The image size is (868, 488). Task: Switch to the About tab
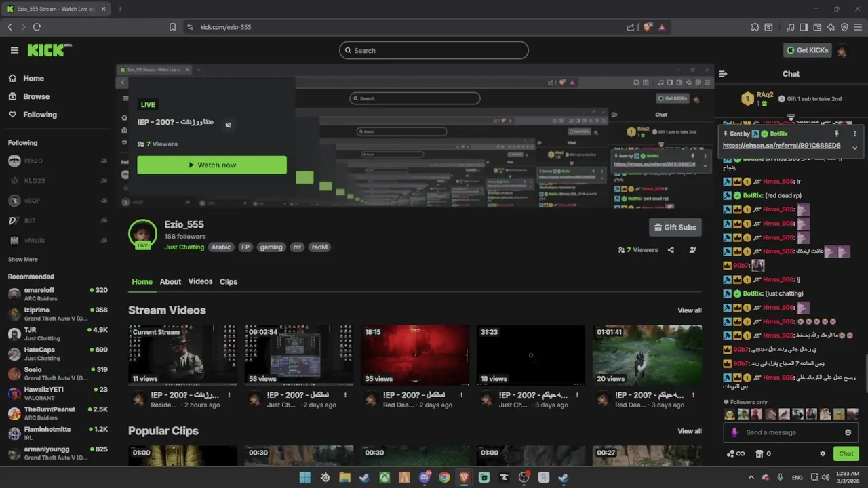(170, 282)
